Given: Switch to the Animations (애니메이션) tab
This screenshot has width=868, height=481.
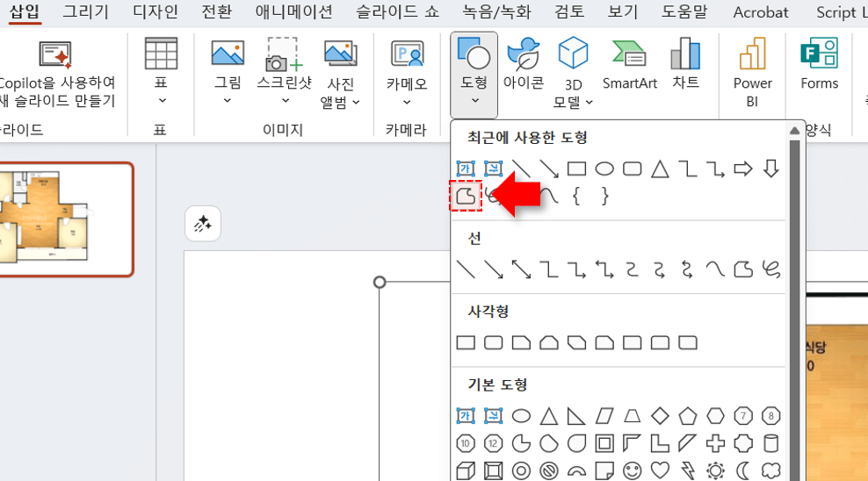Looking at the screenshot, I should pyautogui.click(x=294, y=11).
